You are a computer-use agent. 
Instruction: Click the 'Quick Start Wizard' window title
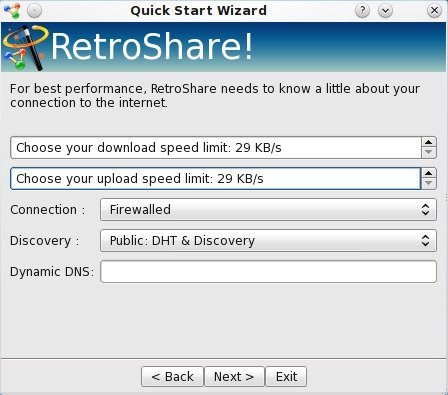click(199, 11)
